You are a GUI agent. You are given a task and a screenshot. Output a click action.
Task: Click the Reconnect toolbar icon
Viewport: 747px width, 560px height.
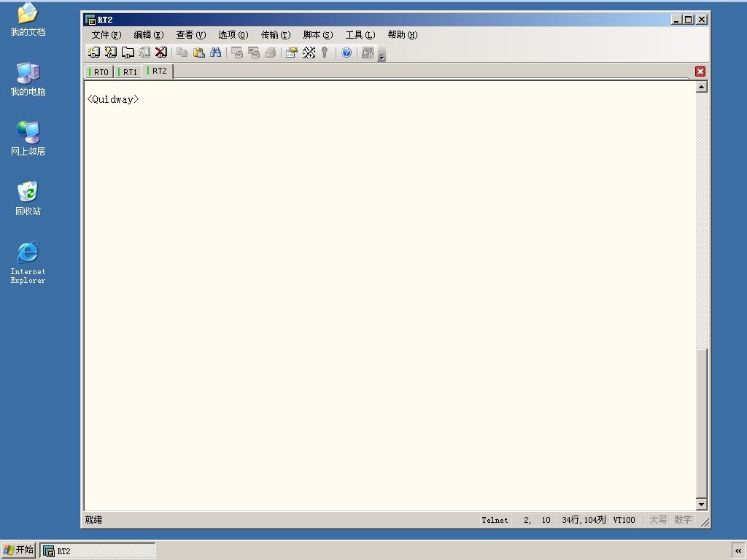click(144, 52)
